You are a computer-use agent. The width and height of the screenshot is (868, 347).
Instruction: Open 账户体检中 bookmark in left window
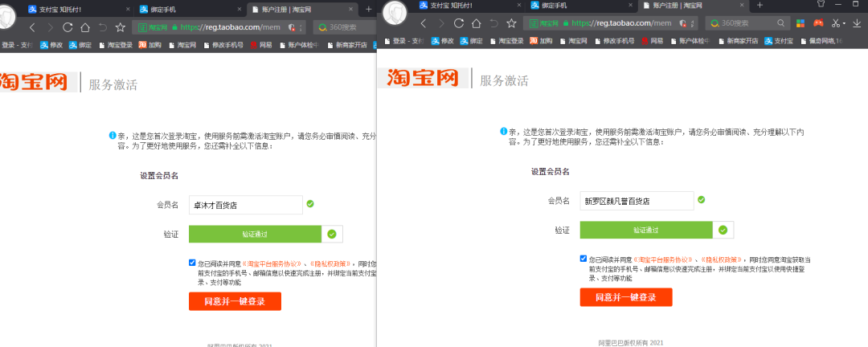(300, 45)
